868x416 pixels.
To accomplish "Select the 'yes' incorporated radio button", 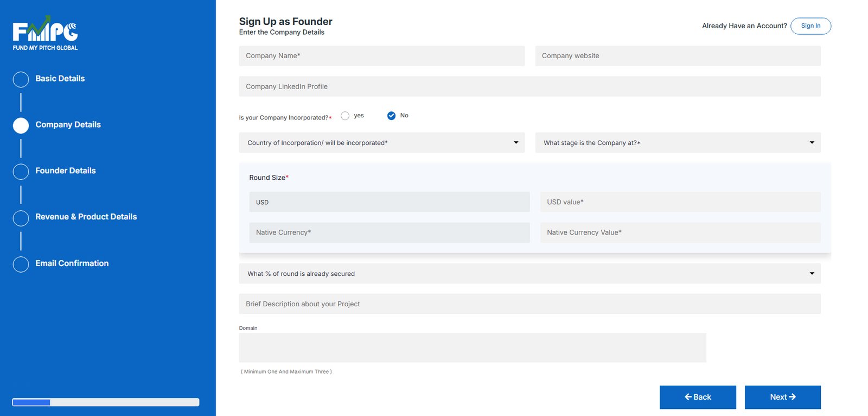I will pyautogui.click(x=345, y=116).
